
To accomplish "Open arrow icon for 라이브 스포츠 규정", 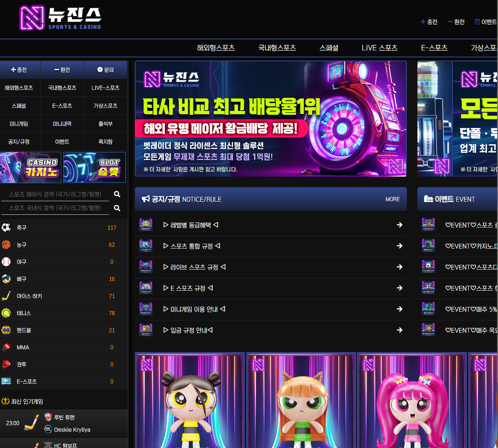I will pyautogui.click(x=399, y=267).
